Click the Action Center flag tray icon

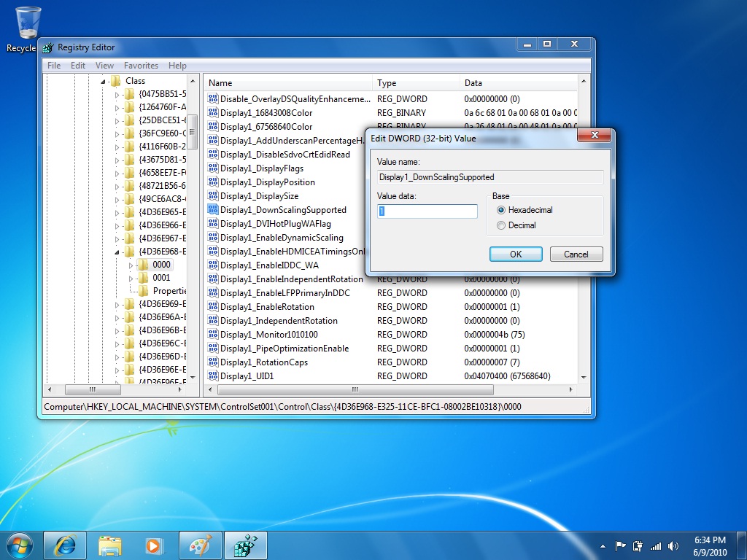620,546
